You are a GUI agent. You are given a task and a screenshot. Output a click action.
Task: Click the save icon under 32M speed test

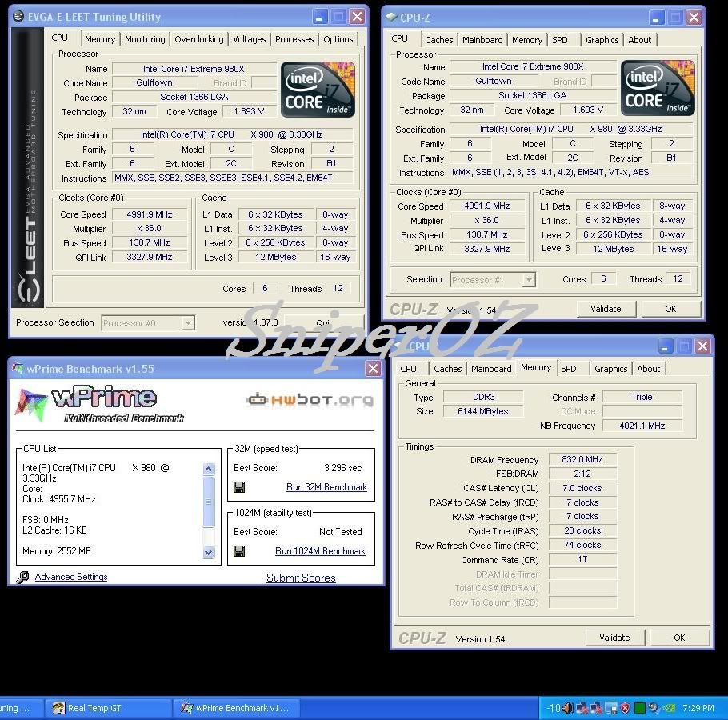[239, 487]
